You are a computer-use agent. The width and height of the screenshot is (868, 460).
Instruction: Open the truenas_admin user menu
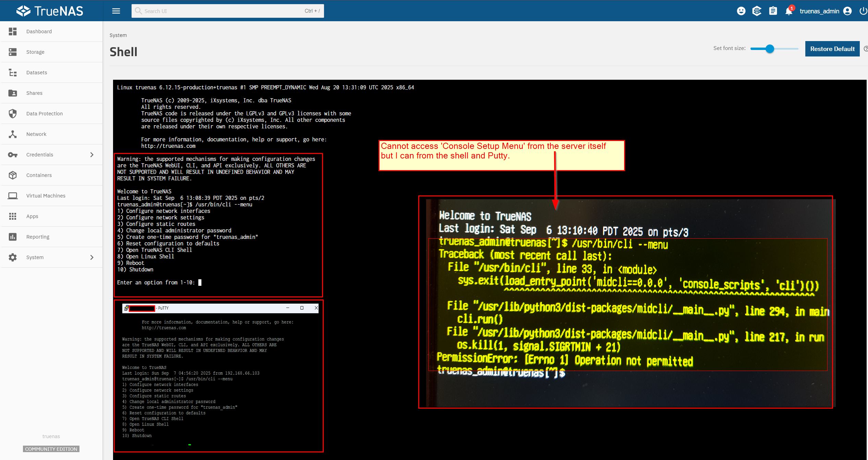826,11
